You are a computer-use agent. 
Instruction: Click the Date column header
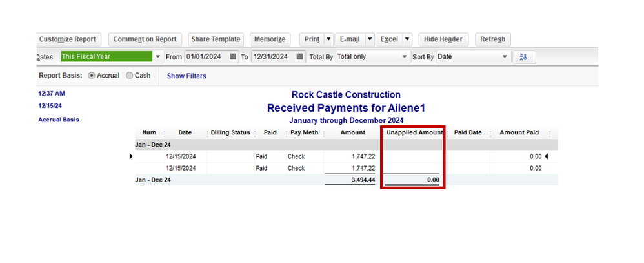click(x=185, y=132)
